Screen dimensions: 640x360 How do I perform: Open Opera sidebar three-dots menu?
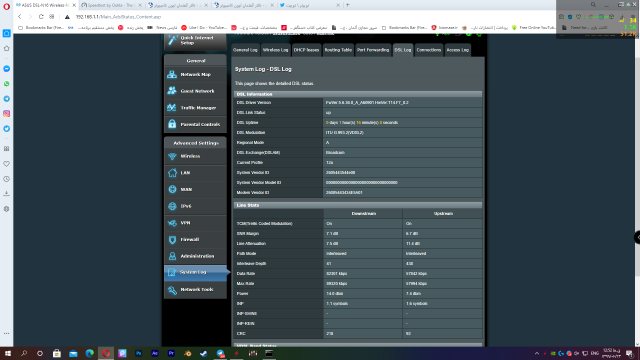click(7, 333)
